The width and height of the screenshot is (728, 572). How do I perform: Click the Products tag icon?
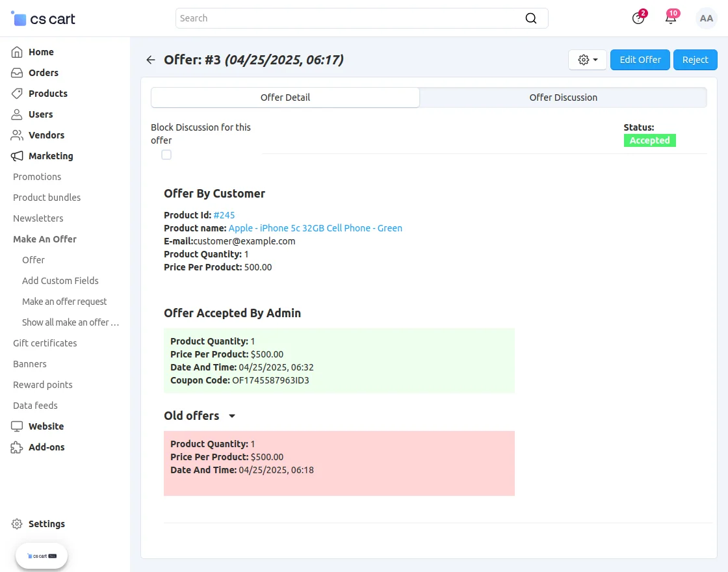[17, 94]
